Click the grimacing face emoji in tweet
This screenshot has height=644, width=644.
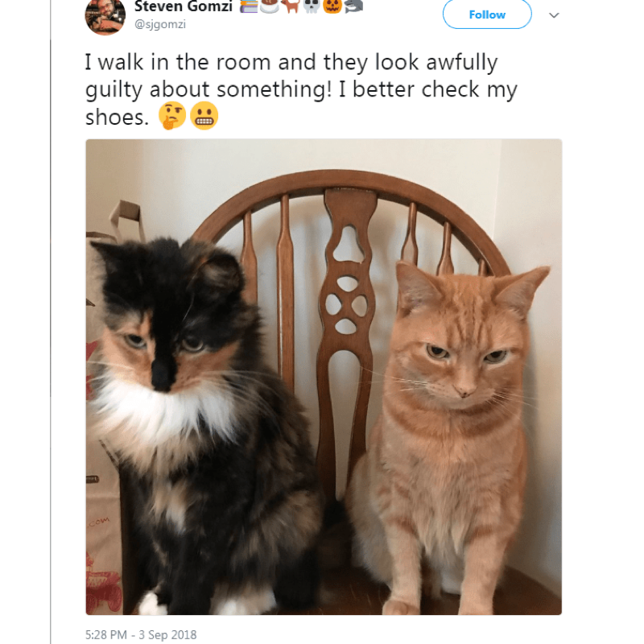pos(204,115)
